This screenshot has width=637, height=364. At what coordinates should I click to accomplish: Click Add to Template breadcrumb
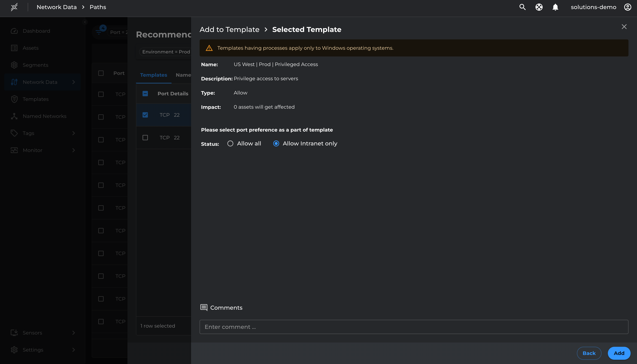click(229, 29)
